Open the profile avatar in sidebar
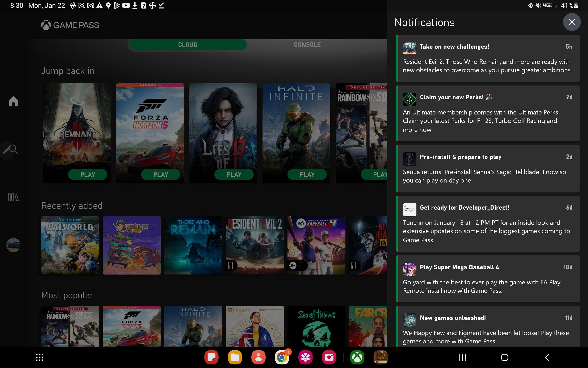The width and height of the screenshot is (588, 368). (x=13, y=245)
